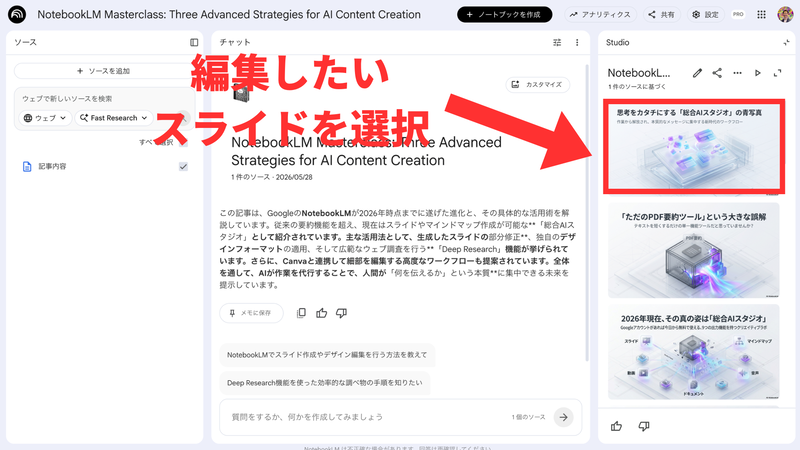Open the user account avatar
800x450 pixels.
785,14
